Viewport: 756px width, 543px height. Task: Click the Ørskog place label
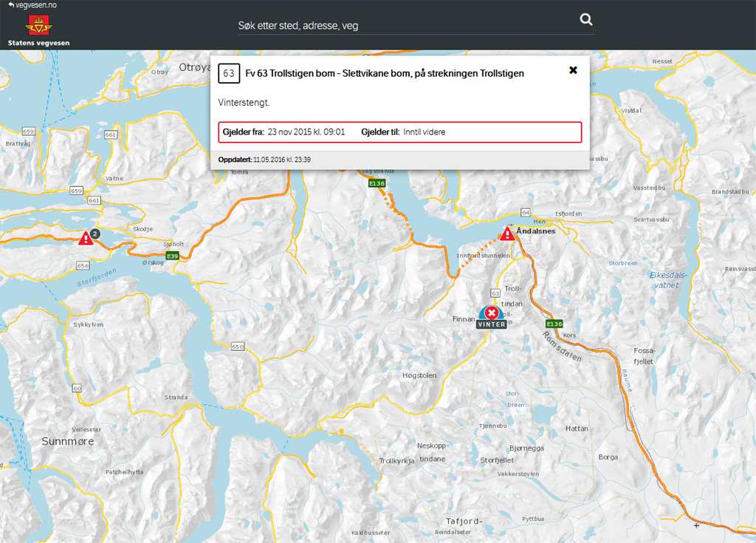pos(153,262)
